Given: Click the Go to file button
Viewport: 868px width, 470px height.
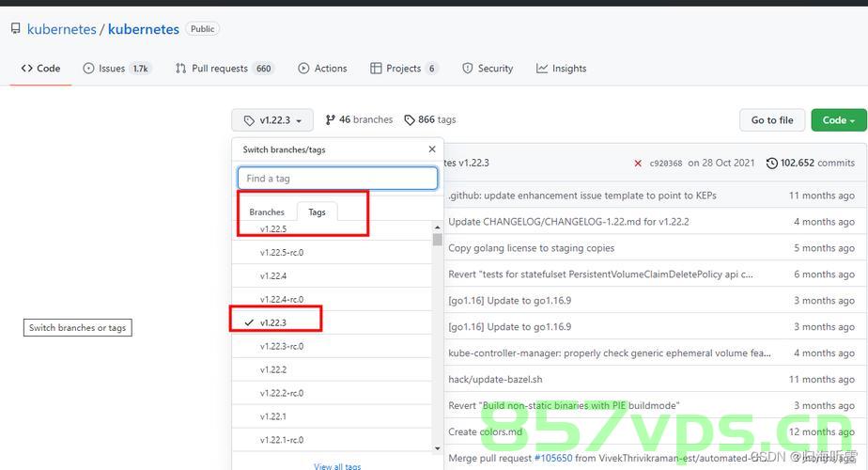Looking at the screenshot, I should (771, 119).
